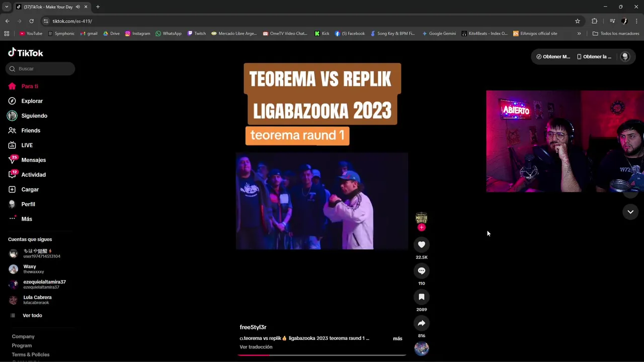Go to next video with down chevron

[x=630, y=212]
